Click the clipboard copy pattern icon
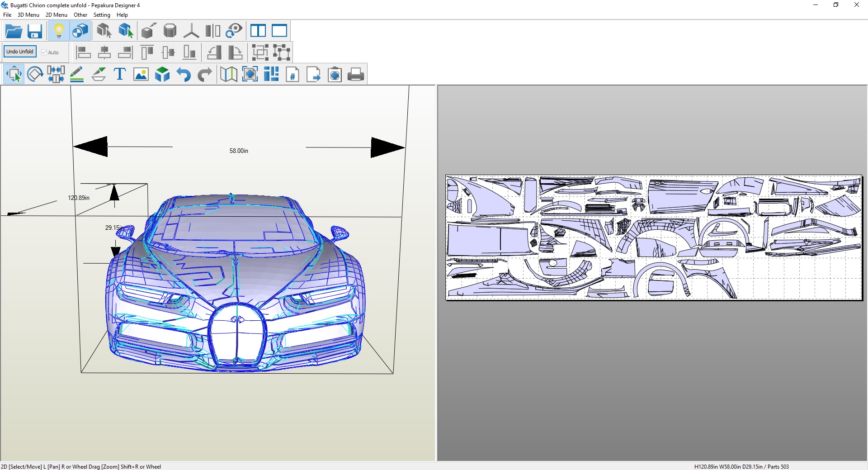 coord(335,74)
